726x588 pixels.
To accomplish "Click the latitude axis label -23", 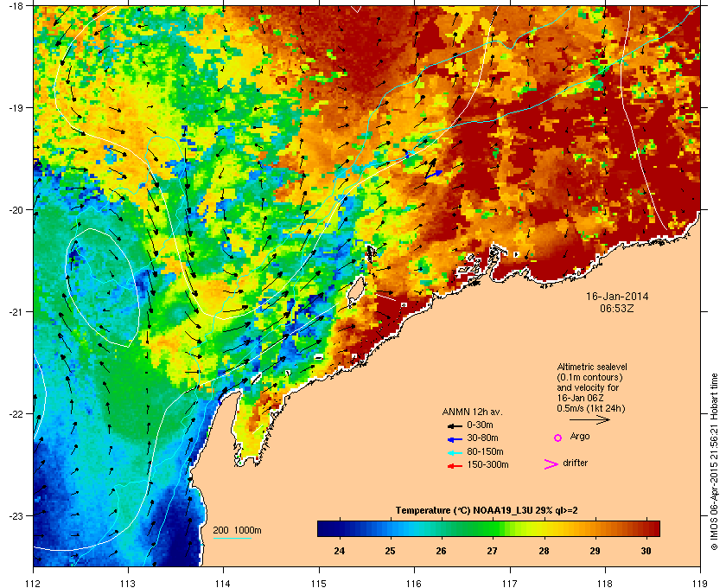I will click(16, 515).
